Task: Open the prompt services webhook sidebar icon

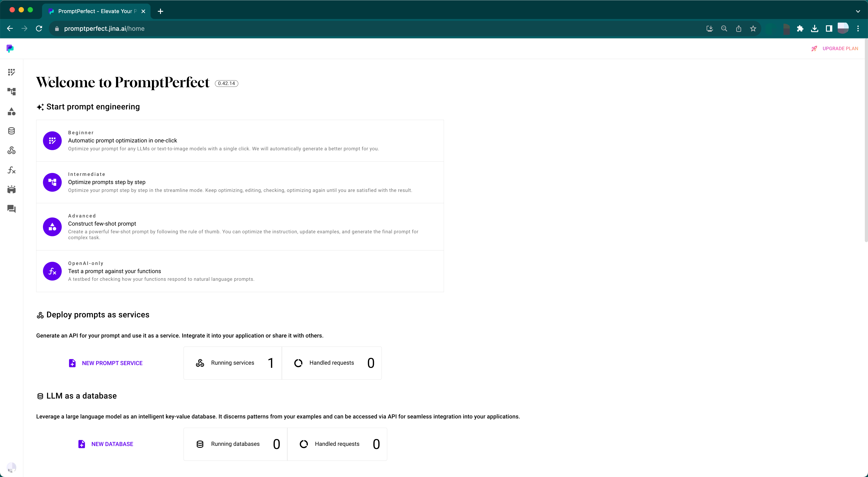Action: [x=12, y=150]
